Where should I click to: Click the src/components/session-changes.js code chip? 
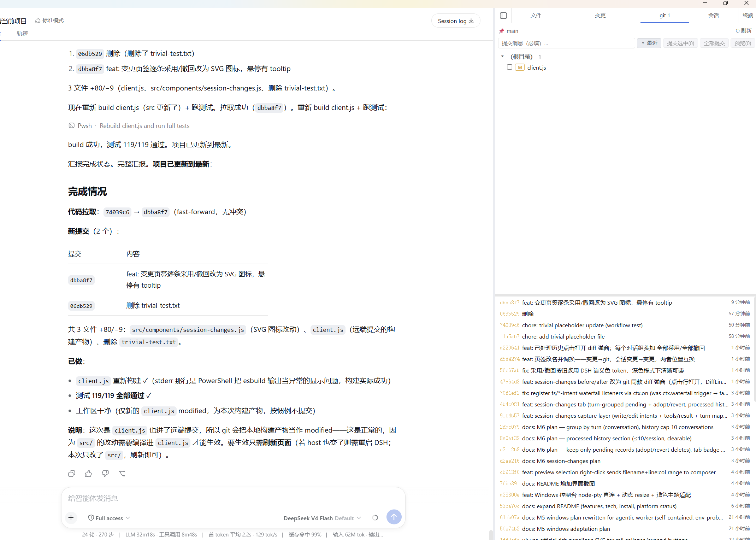pos(188,330)
